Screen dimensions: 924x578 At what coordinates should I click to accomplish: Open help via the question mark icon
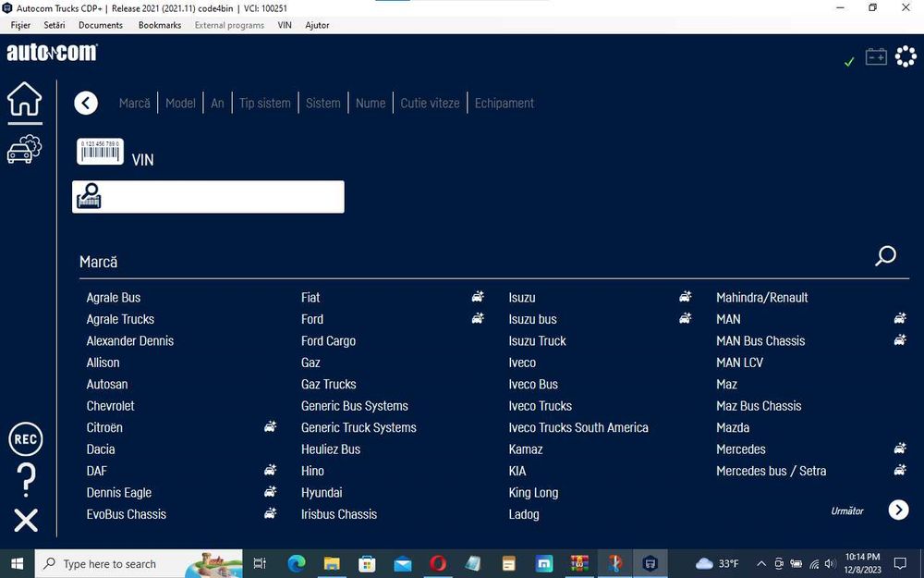(26, 479)
